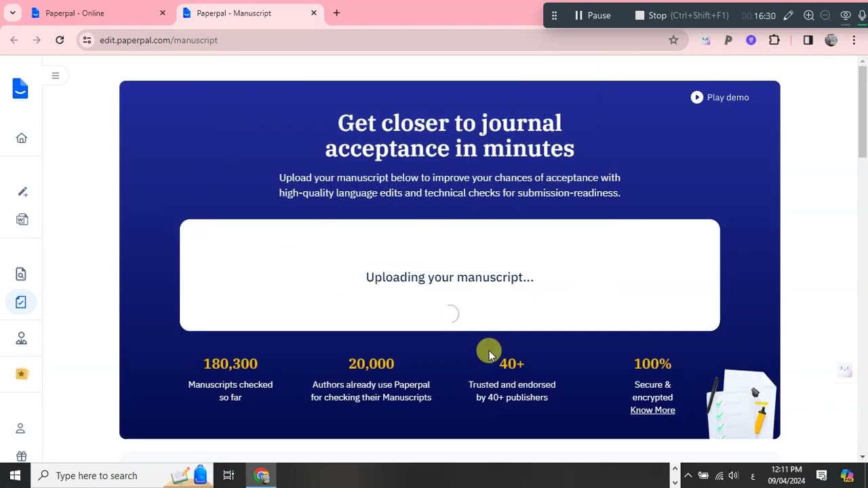Stop the screen recording
868x488 pixels.
pos(682,15)
